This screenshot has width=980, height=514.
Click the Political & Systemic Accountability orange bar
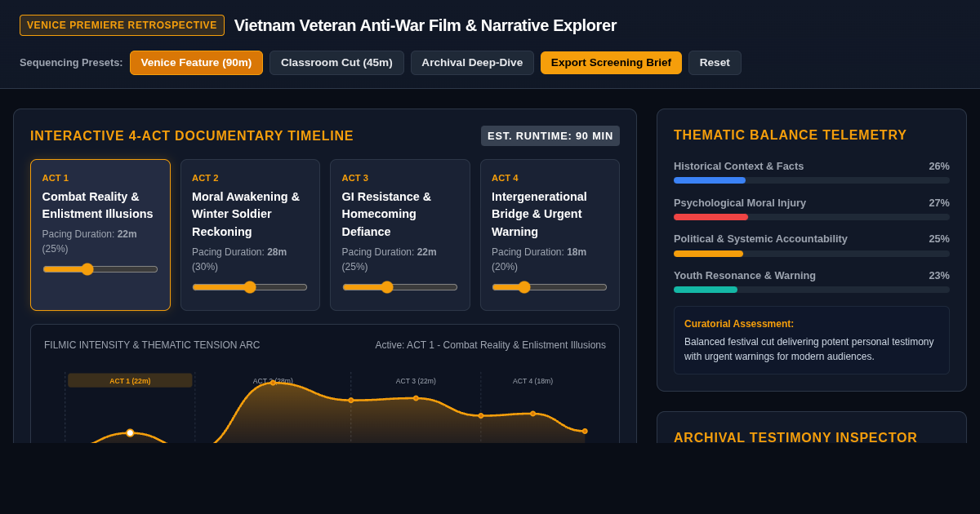coord(708,254)
